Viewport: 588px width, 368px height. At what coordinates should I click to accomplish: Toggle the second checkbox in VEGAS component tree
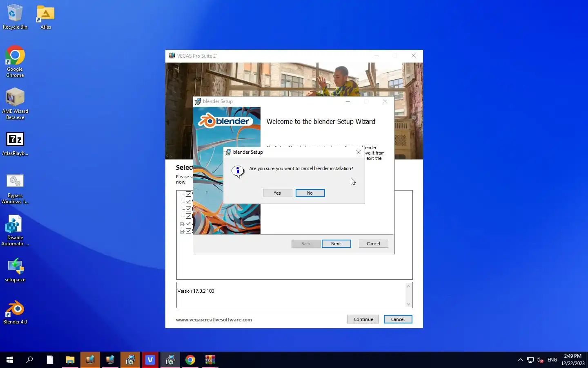188,202
